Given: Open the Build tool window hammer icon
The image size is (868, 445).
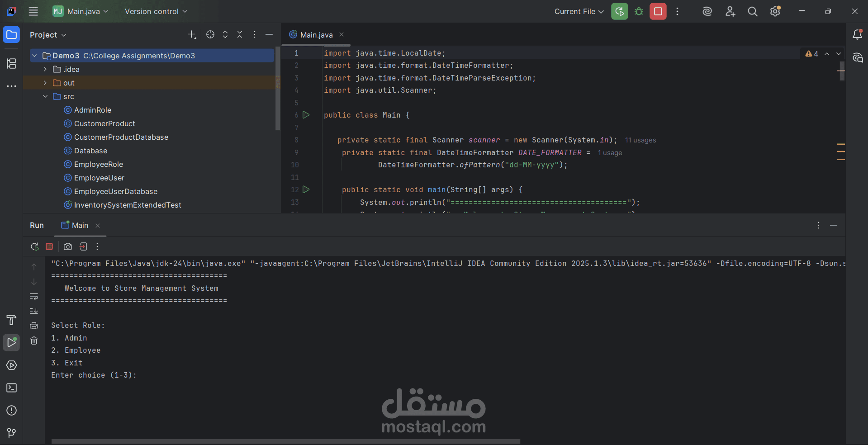Looking at the screenshot, I should (11, 320).
